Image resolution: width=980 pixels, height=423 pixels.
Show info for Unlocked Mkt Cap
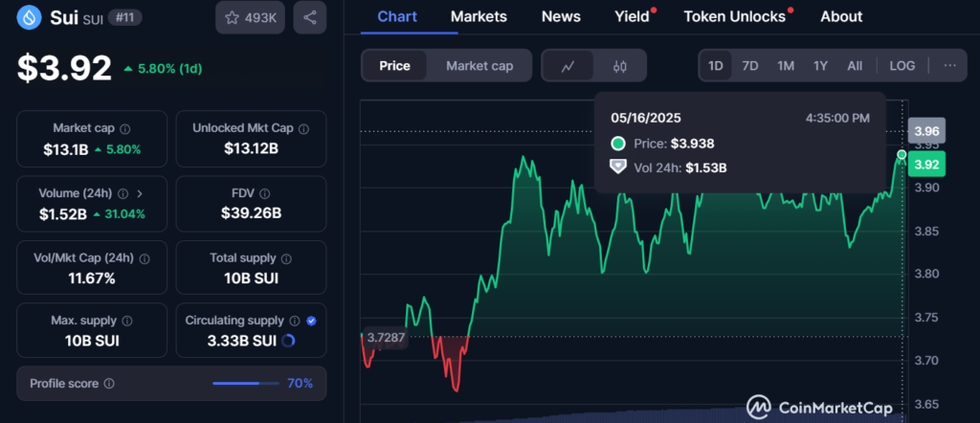[303, 128]
